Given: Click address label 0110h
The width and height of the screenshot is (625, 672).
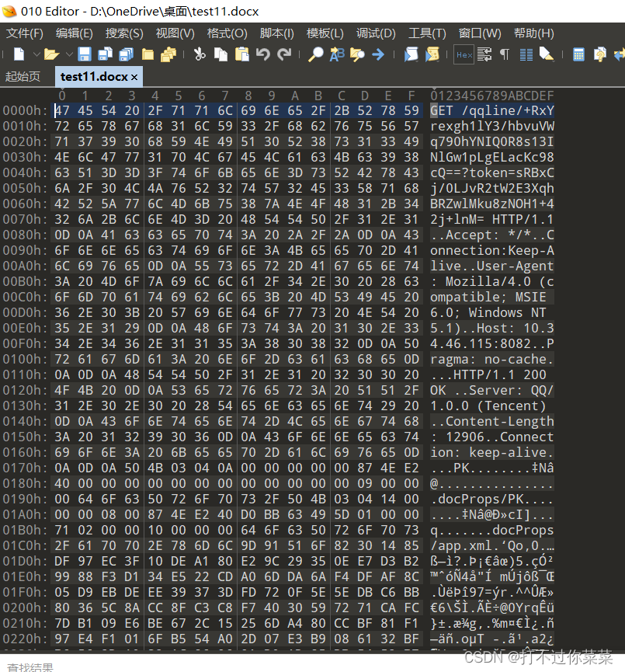Looking at the screenshot, I should (25, 374).
